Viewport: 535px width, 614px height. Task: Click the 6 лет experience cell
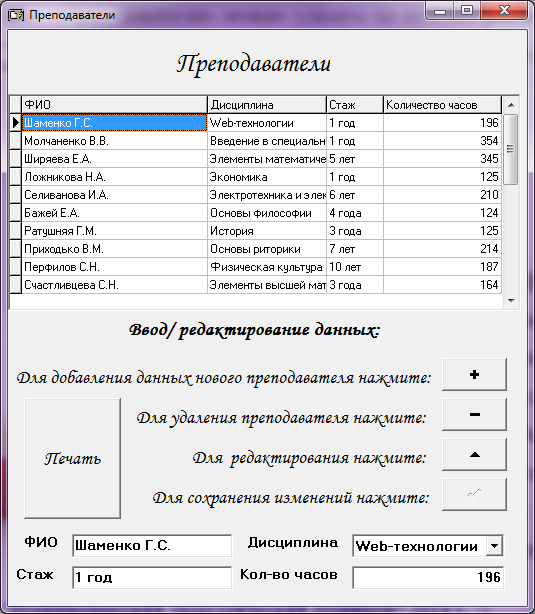click(x=355, y=195)
